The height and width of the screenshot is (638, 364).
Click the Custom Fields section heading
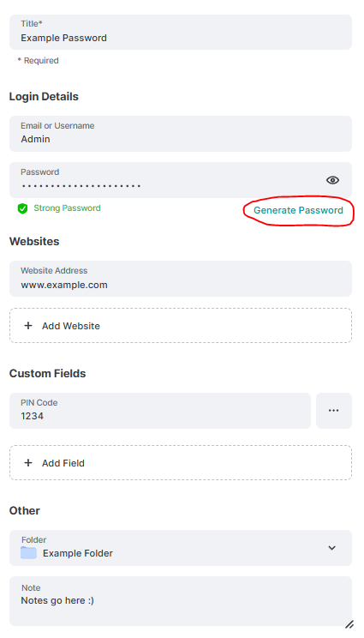(47, 374)
